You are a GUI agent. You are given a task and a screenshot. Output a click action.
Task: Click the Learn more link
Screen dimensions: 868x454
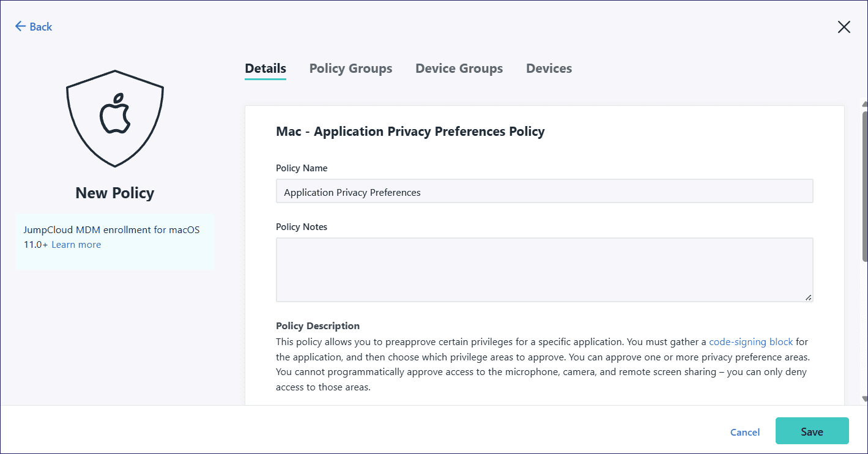(76, 244)
